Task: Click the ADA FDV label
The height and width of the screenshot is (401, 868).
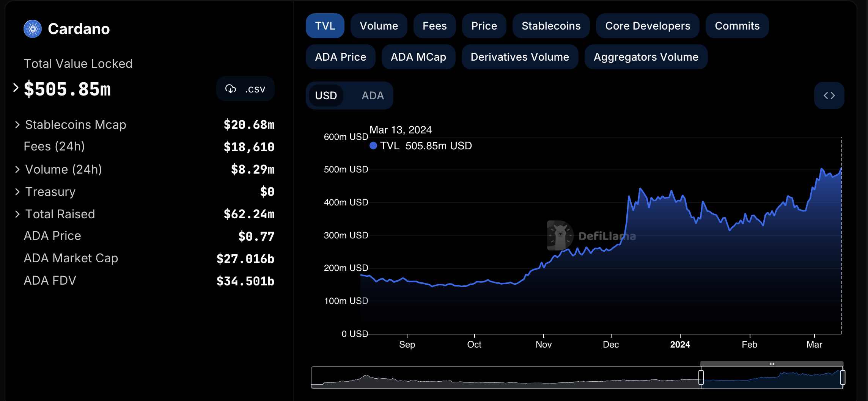Action: (50, 280)
